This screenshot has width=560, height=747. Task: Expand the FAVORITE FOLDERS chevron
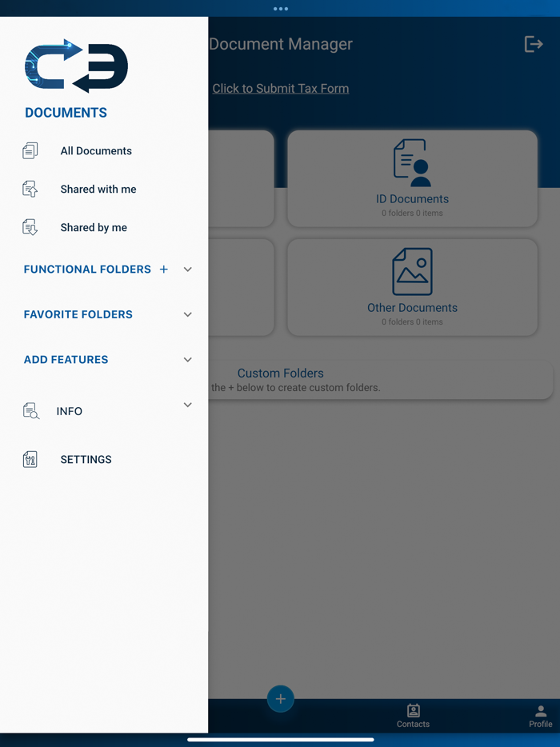click(x=188, y=314)
